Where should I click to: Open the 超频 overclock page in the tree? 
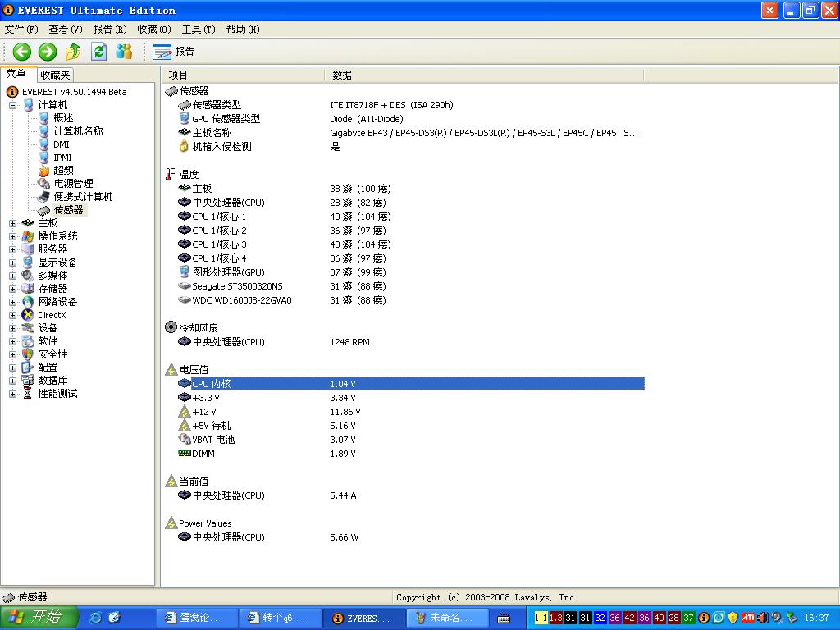(63, 171)
